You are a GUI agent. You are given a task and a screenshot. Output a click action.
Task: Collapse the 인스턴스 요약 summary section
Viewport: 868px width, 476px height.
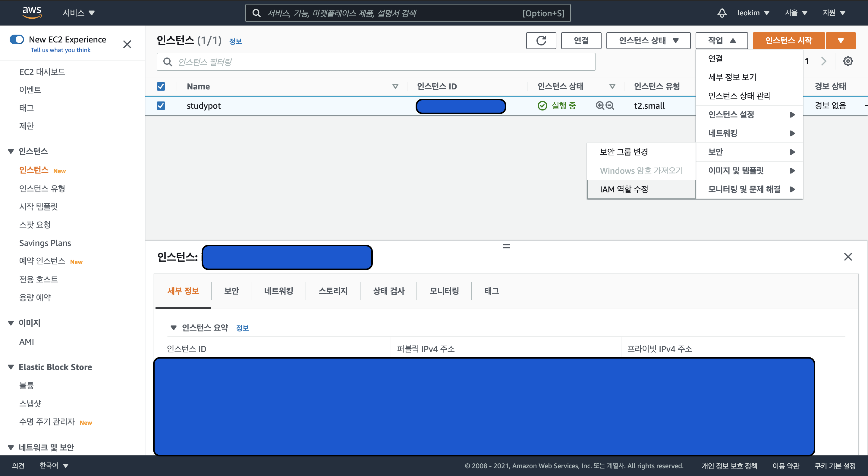(174, 328)
